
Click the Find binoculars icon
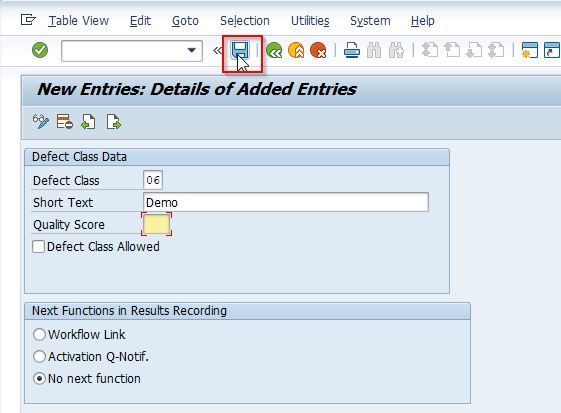point(374,50)
